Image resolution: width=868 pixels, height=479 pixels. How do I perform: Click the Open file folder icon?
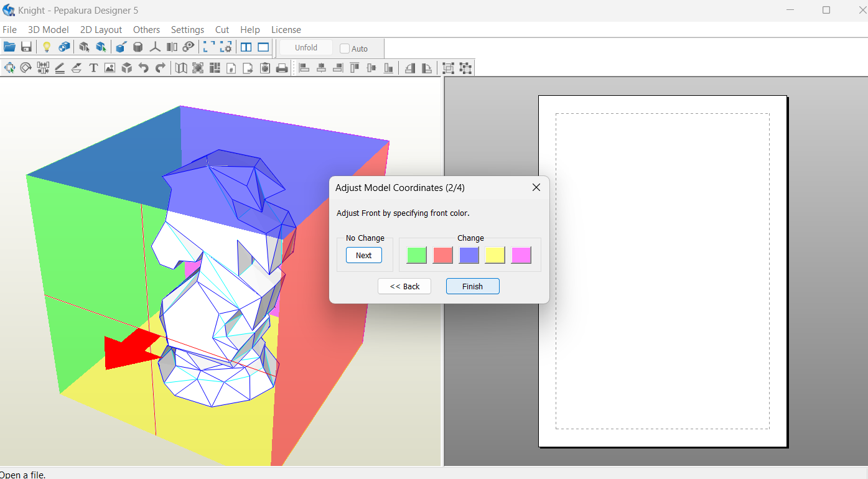[9, 47]
